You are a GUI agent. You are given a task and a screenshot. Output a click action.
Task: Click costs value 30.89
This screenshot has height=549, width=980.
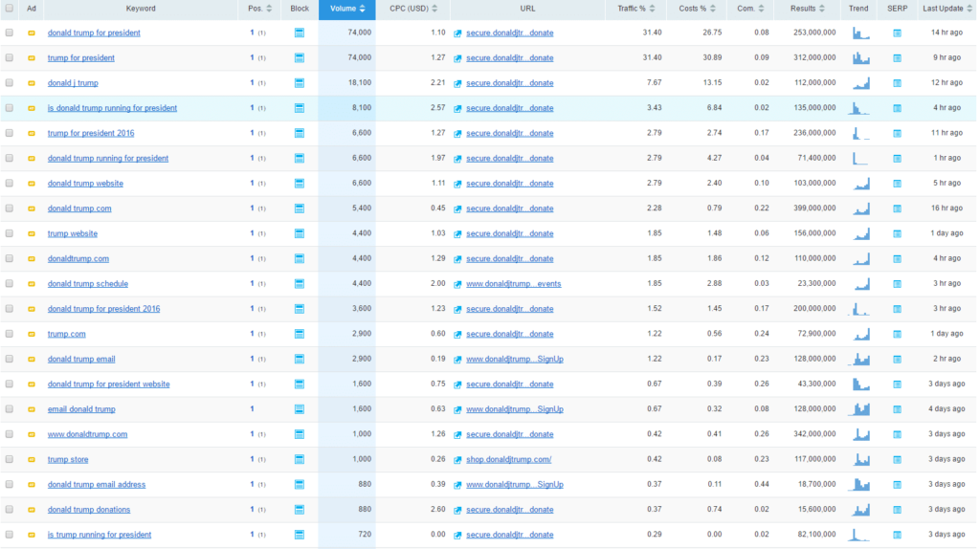coord(712,57)
